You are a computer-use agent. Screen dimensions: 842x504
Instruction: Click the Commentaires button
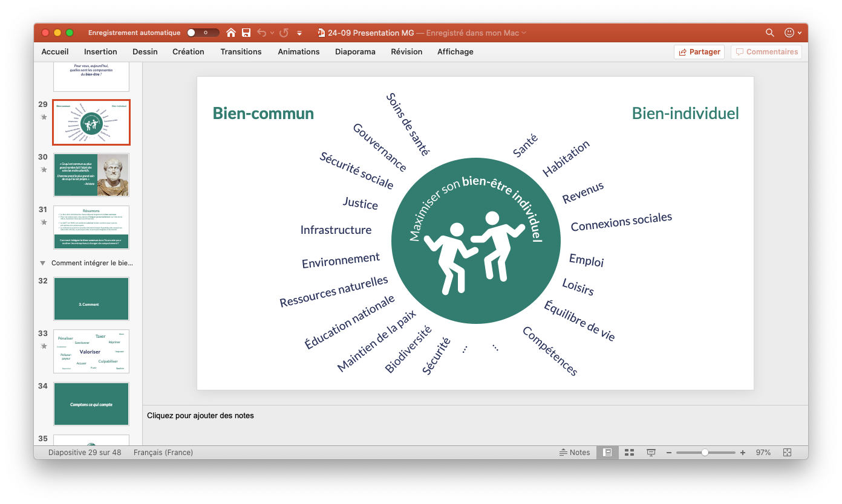coord(766,52)
